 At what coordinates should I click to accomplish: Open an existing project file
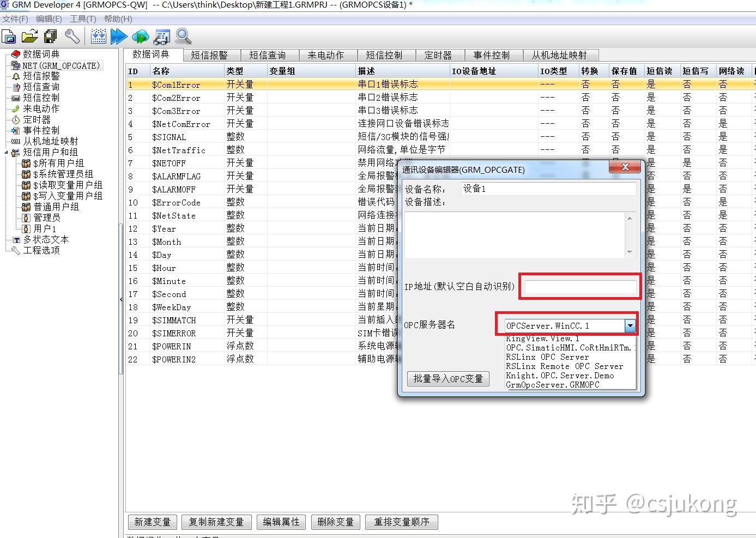pyautogui.click(x=29, y=37)
